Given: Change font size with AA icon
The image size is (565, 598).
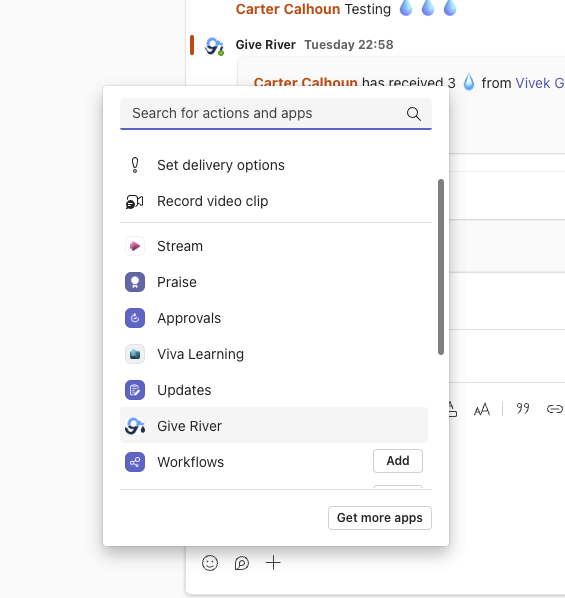Looking at the screenshot, I should 482,409.
